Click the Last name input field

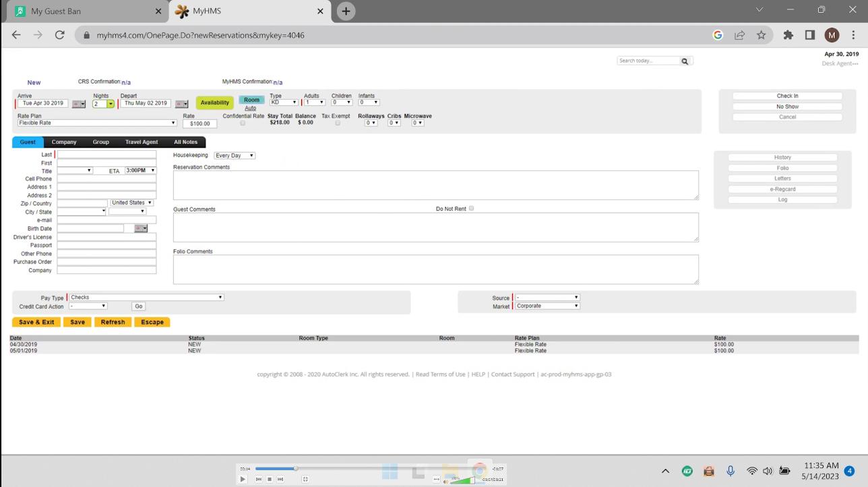click(106, 154)
